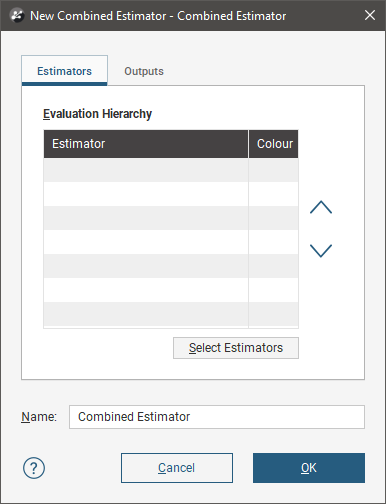Click the first row's Colour cell
Image resolution: width=386 pixels, height=504 pixels.
[274, 170]
